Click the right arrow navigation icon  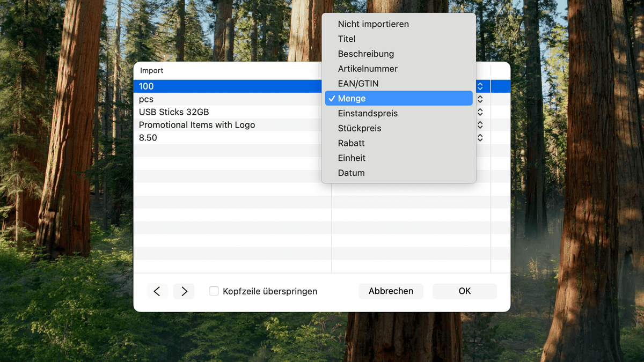coord(184,291)
